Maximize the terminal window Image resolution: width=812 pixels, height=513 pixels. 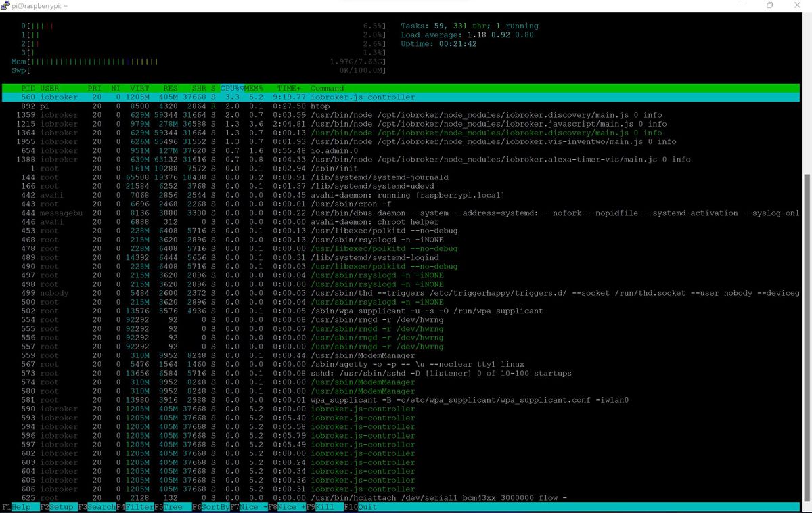769,5
